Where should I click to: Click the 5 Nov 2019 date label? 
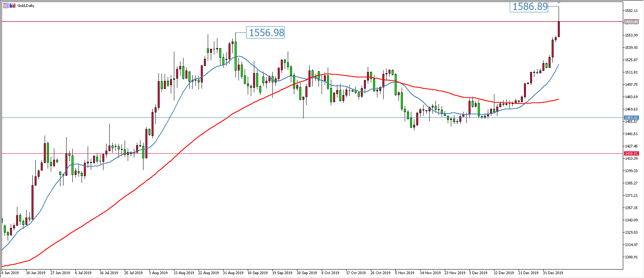(x=405, y=273)
